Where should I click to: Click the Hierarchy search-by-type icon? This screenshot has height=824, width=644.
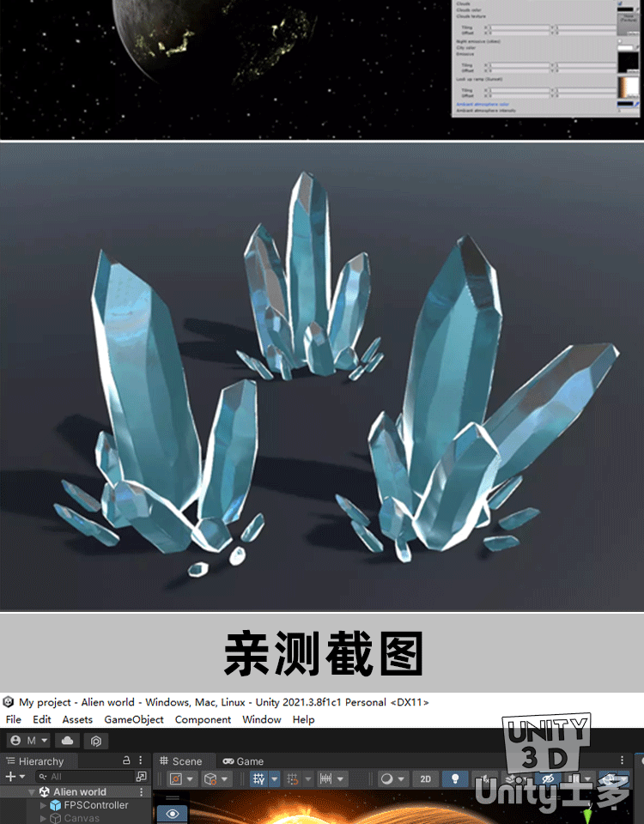pyautogui.click(x=142, y=776)
